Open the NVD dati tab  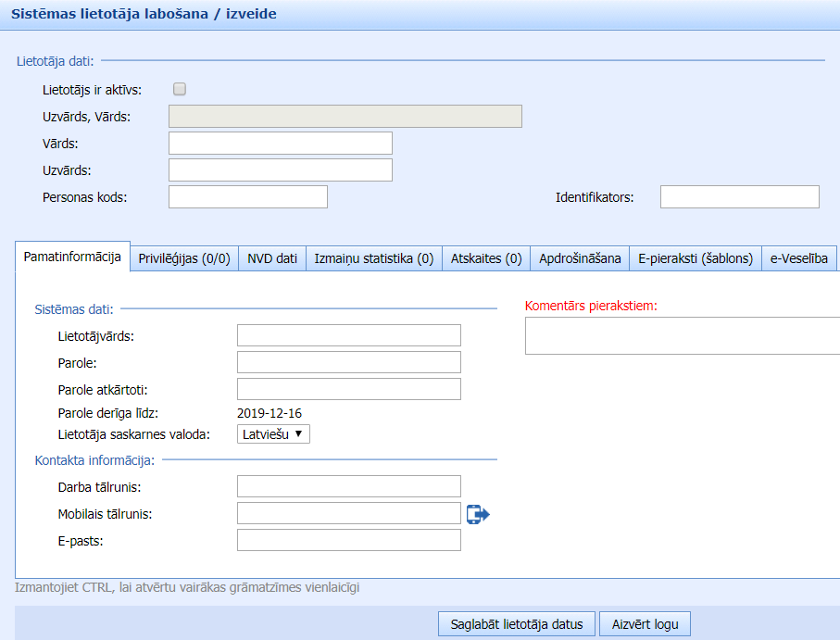(x=272, y=258)
